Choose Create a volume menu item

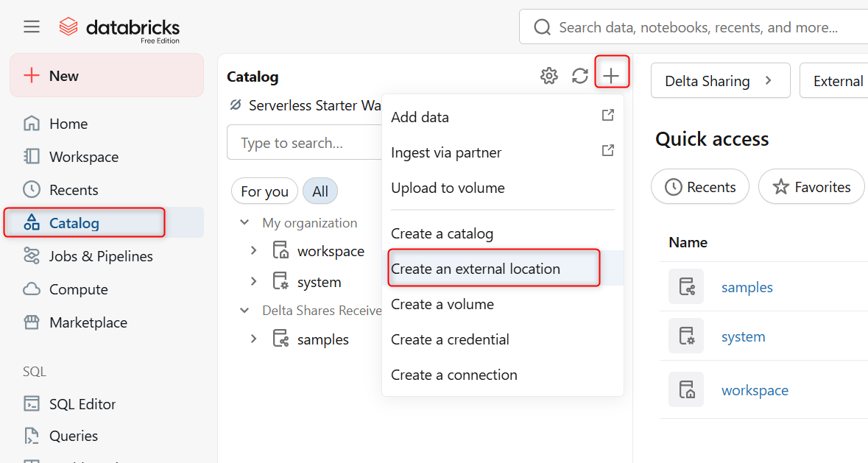coord(442,304)
